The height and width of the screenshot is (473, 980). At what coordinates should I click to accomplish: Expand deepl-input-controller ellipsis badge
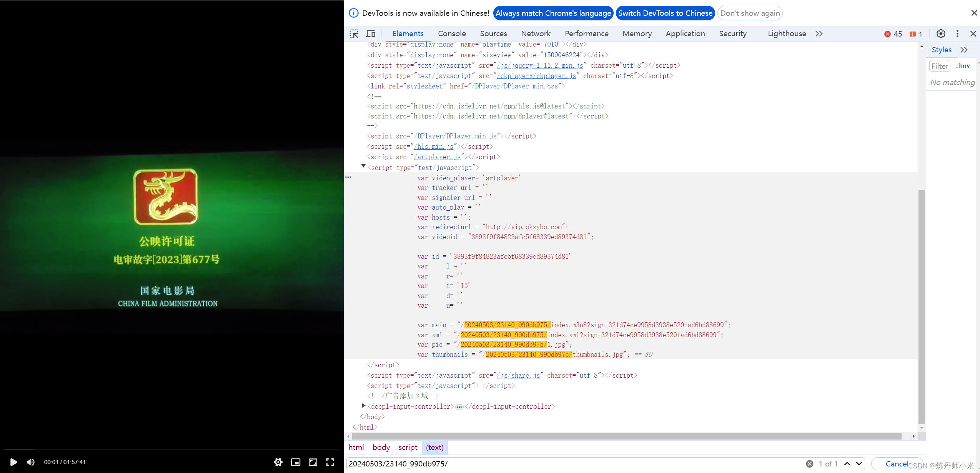pyautogui.click(x=459, y=407)
